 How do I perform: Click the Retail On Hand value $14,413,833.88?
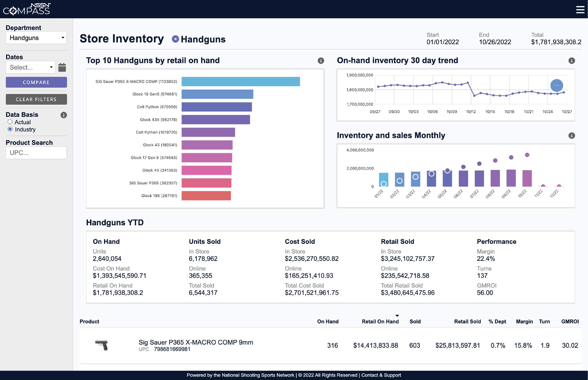coord(375,345)
